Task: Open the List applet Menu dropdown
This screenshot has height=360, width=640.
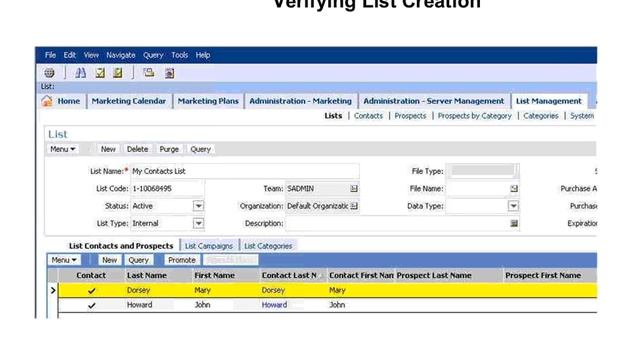Action: (62, 149)
